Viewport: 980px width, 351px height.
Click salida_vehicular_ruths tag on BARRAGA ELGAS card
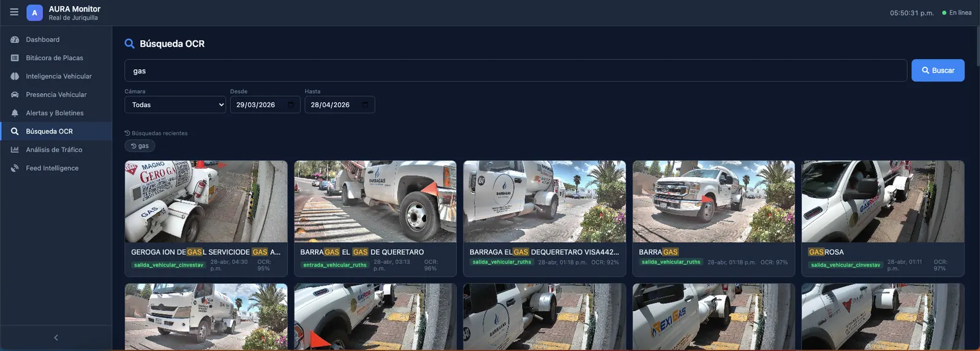click(x=502, y=262)
